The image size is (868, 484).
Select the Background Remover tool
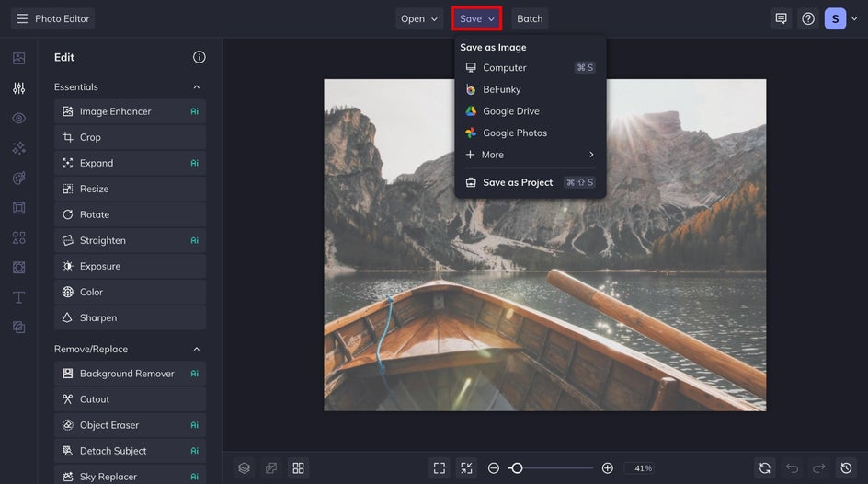(127, 374)
